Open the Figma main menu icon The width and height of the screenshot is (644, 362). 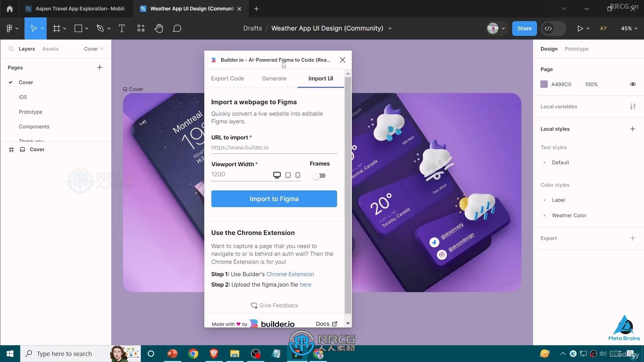coord(9,28)
